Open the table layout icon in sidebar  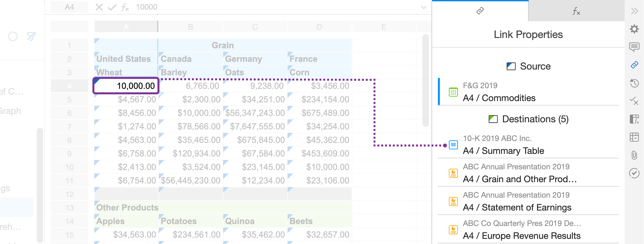(634, 137)
